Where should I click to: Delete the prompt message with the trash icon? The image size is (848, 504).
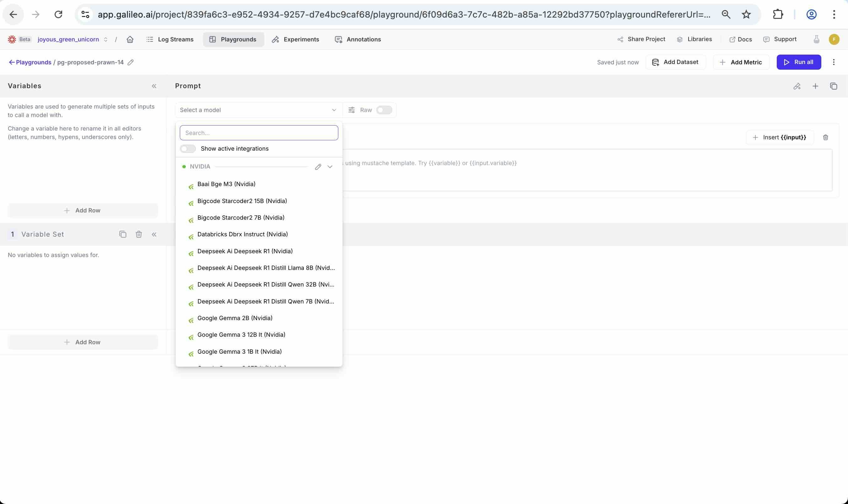click(825, 137)
